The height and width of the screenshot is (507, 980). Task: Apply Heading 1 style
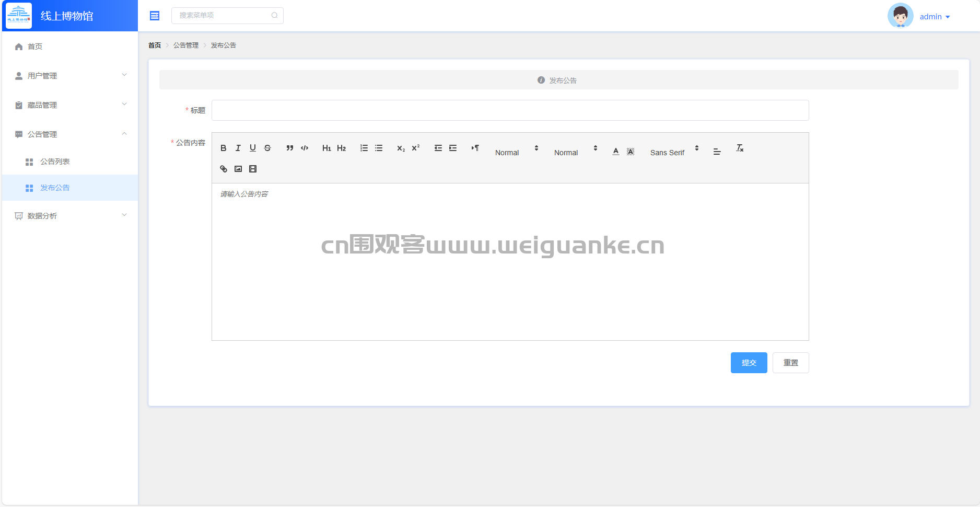pyautogui.click(x=326, y=148)
